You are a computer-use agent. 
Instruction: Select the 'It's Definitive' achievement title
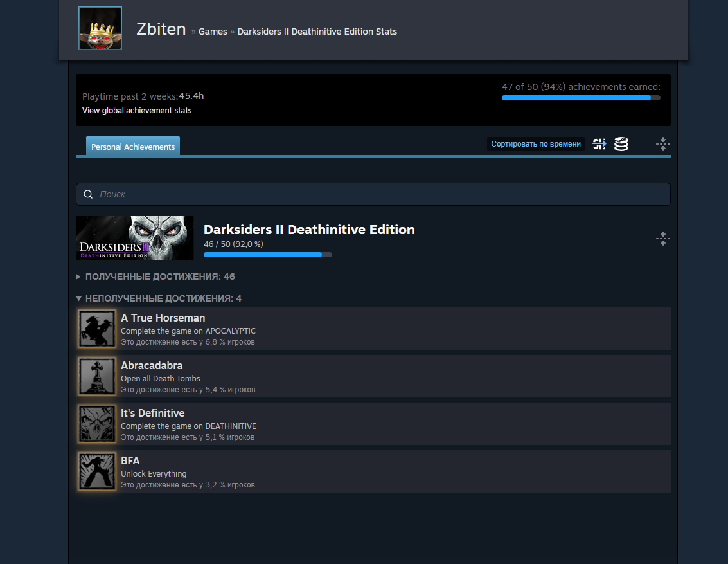[153, 413]
